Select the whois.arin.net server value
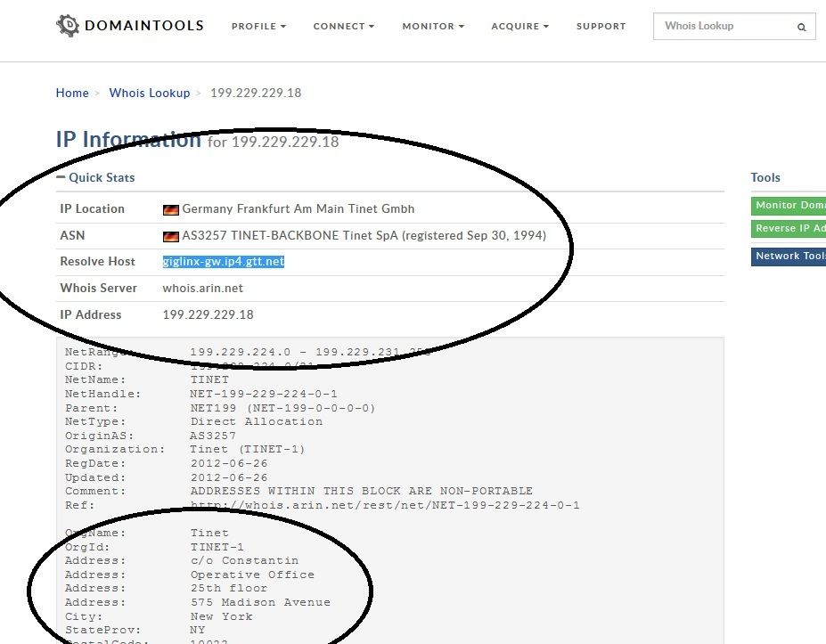Viewport: 826px width, 644px height. [x=203, y=288]
